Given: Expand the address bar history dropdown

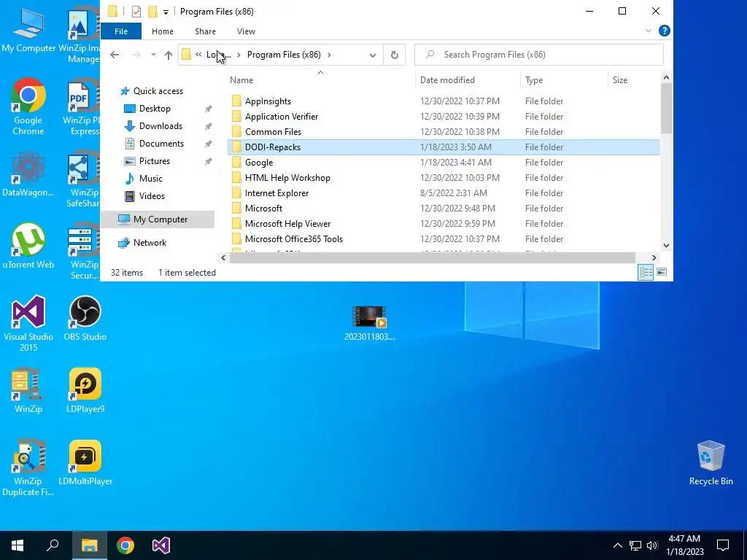Looking at the screenshot, I should click(373, 55).
